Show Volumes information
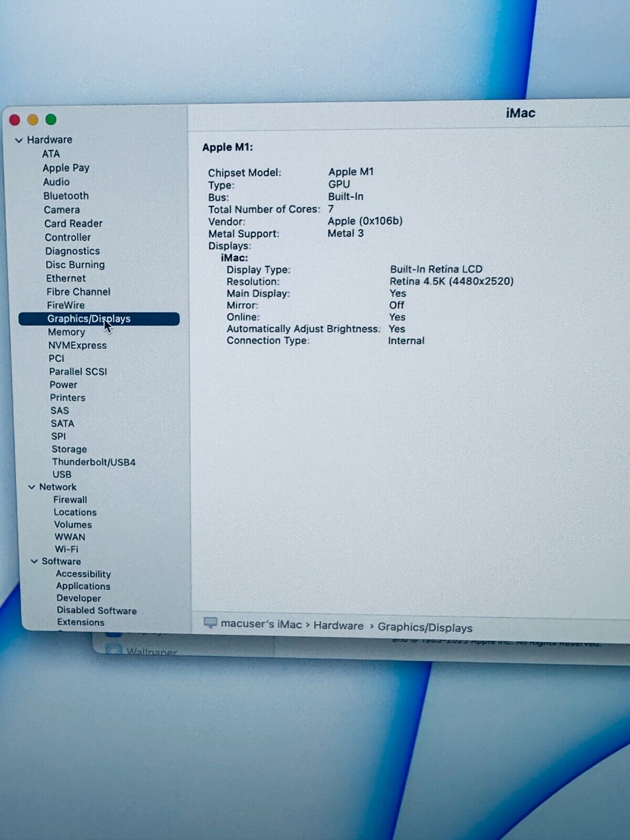This screenshot has height=840, width=630. point(72,524)
